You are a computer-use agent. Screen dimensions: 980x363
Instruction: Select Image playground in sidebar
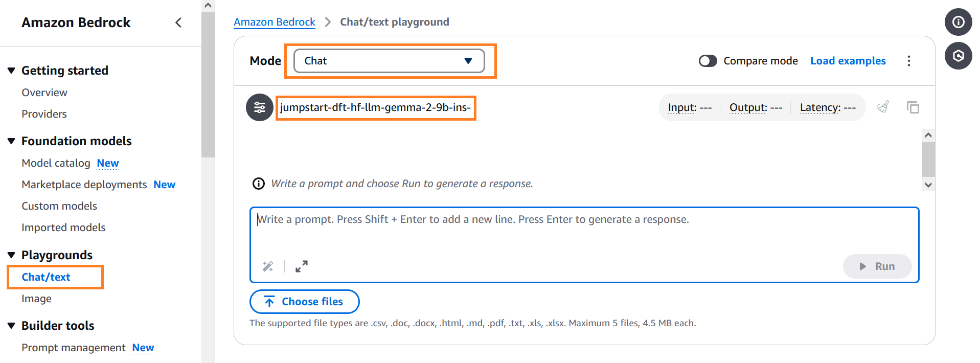click(x=36, y=299)
